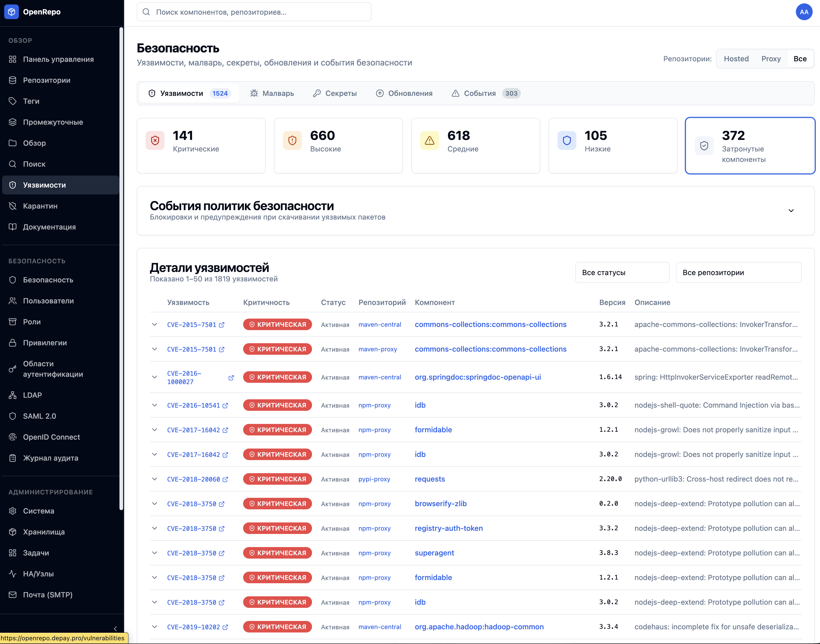Switch to the События tab
820x644 pixels.
point(486,93)
